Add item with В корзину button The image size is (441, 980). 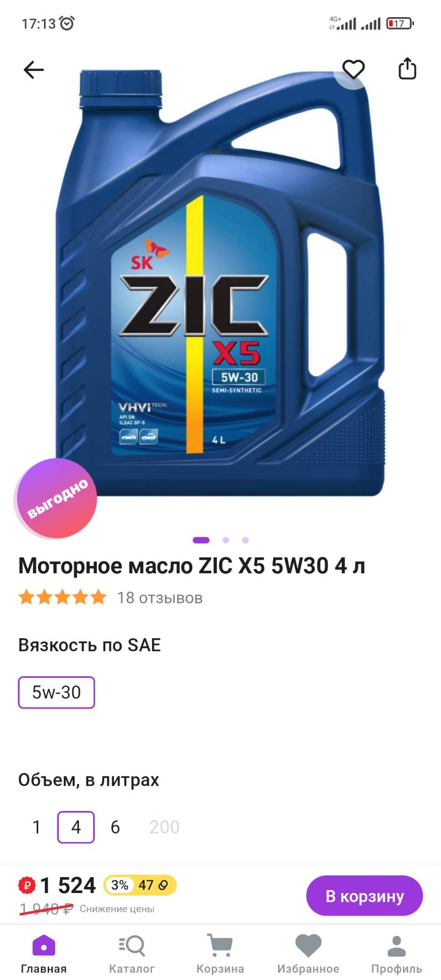(364, 896)
